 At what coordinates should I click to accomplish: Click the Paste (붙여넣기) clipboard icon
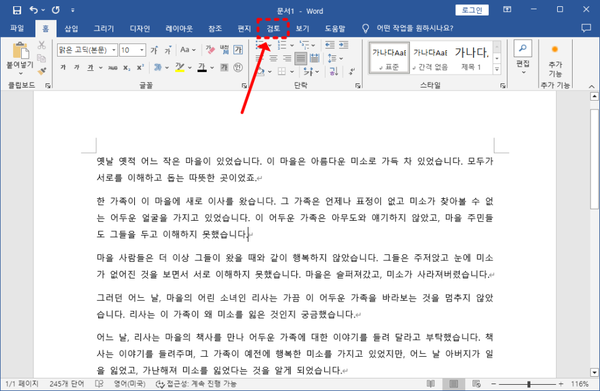coord(20,51)
